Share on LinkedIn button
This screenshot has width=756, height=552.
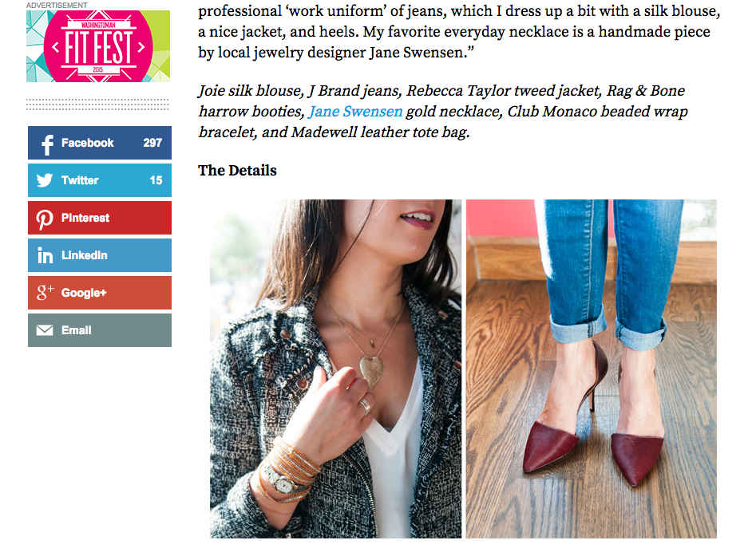[x=100, y=255]
